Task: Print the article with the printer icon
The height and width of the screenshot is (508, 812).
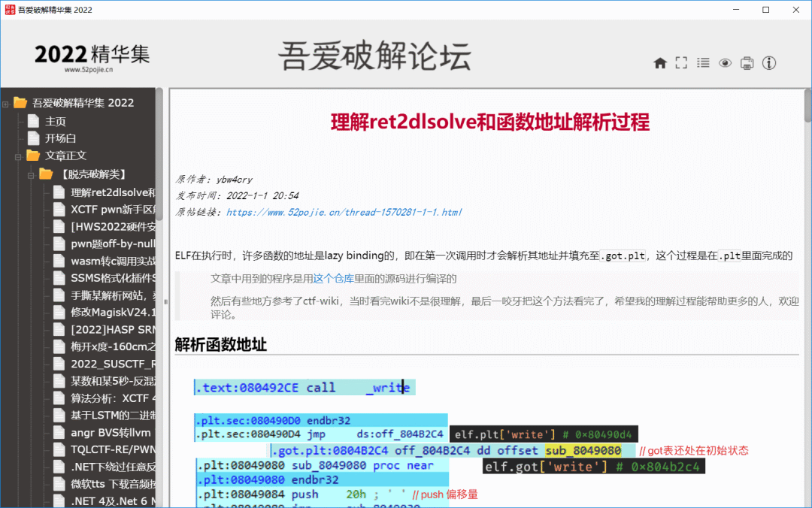Action: click(x=747, y=63)
